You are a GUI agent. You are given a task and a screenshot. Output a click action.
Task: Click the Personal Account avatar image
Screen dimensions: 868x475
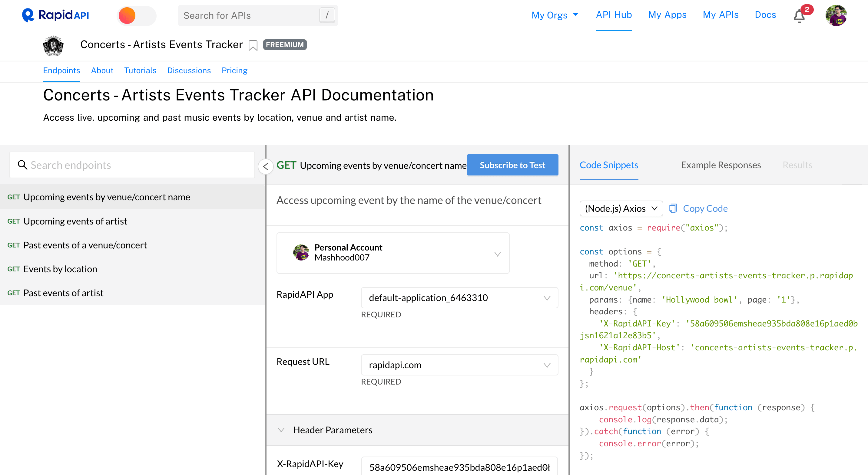[x=301, y=253]
